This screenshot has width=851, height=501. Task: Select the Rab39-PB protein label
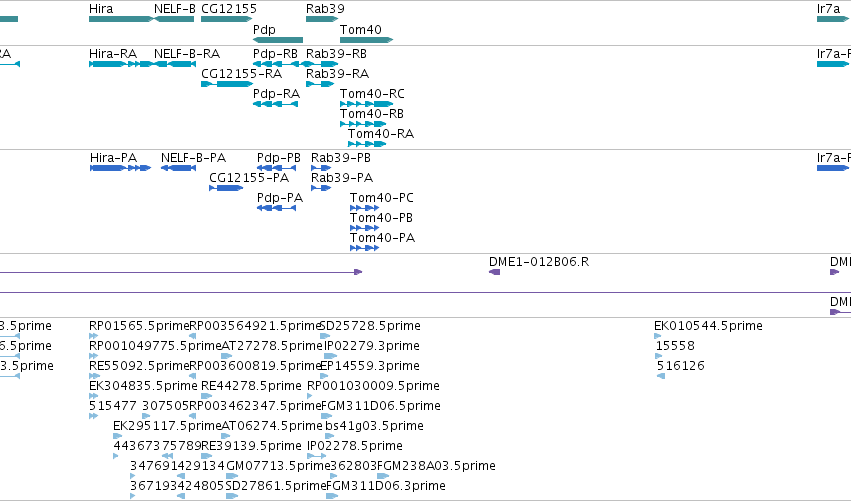point(341,158)
